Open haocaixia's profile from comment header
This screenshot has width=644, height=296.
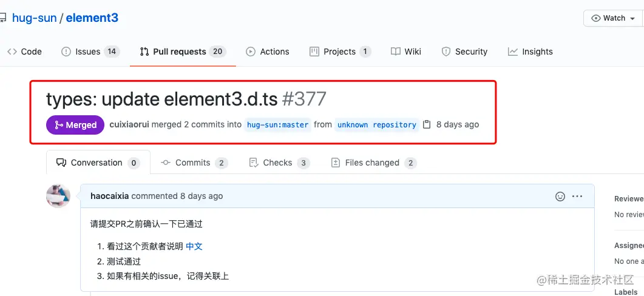[110, 196]
